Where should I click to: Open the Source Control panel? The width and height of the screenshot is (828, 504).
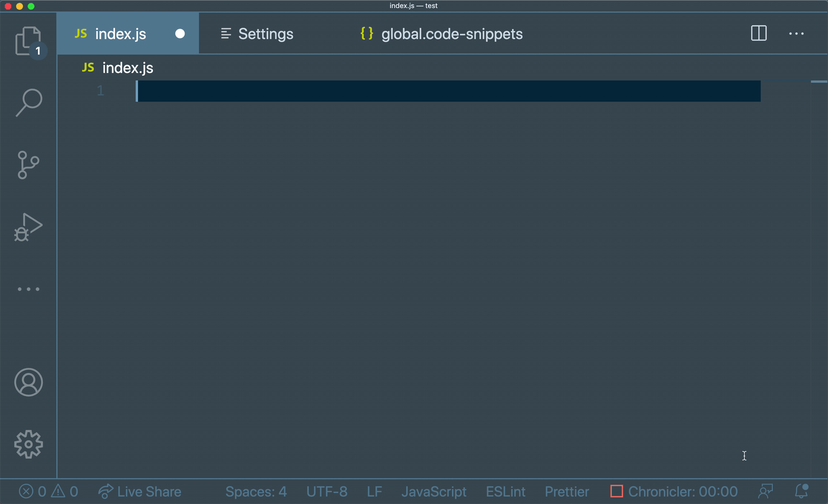[29, 165]
